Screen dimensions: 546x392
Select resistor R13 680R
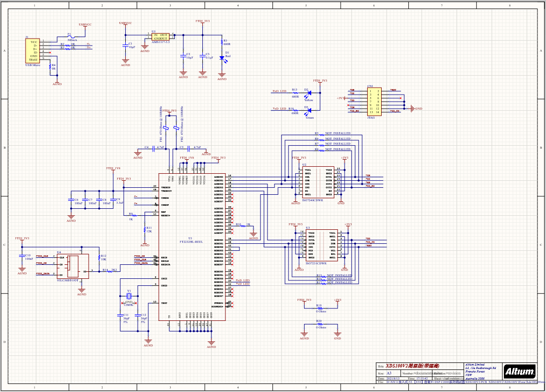click(295, 93)
